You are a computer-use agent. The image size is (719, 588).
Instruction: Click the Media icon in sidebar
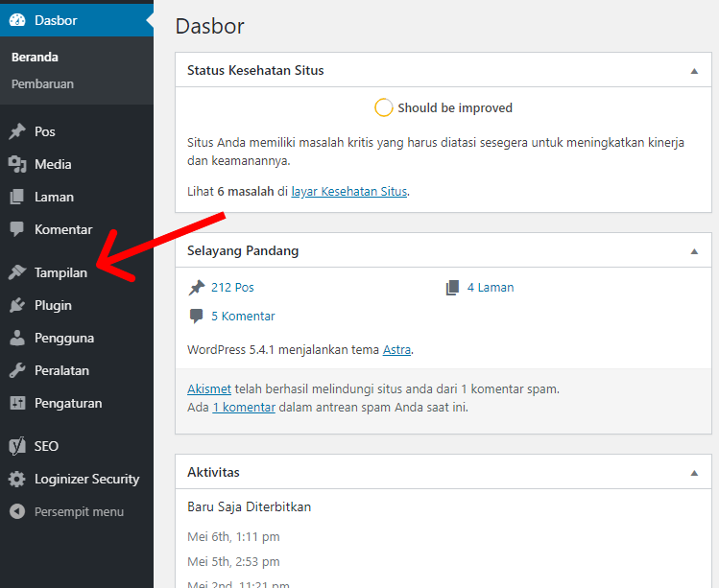click(x=17, y=164)
